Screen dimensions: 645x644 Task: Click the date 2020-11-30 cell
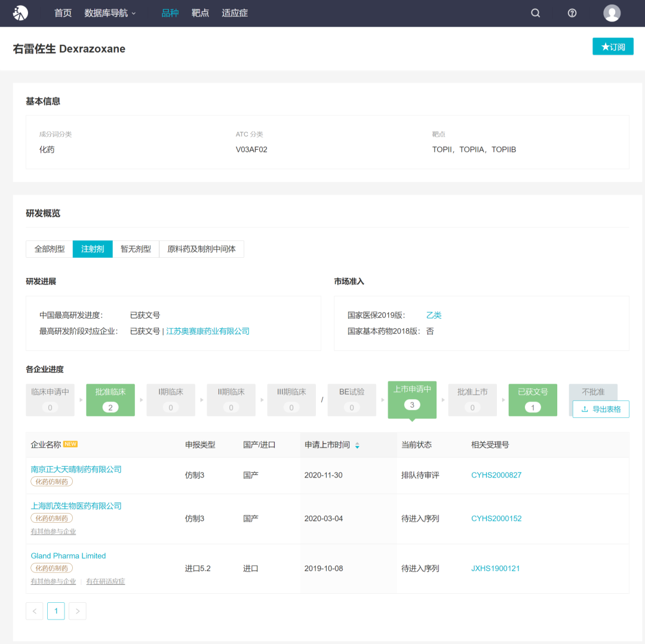click(323, 475)
